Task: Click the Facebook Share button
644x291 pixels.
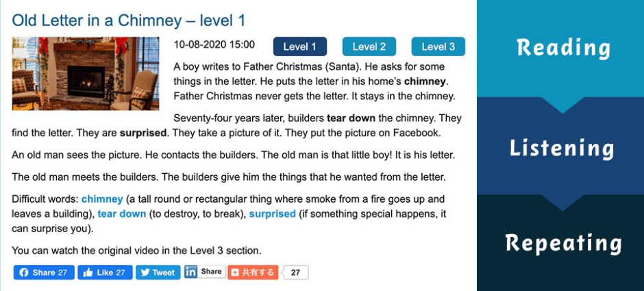Action: tap(44, 273)
